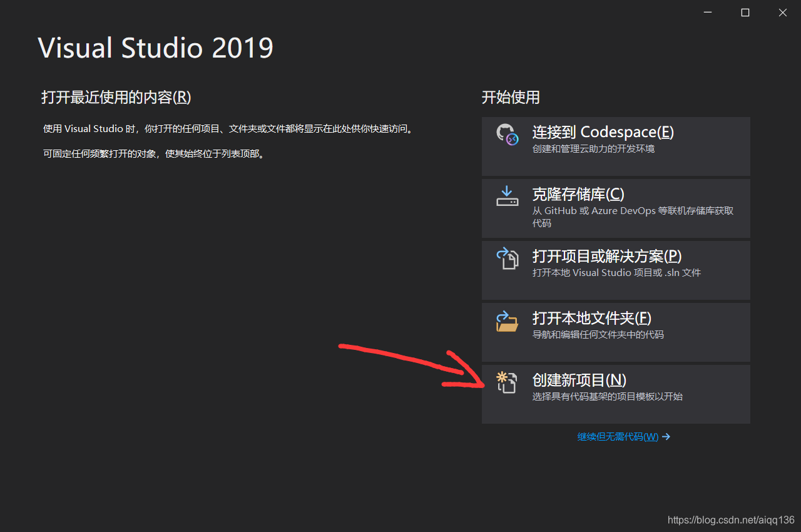Maximize the Visual Studio start window
The width and height of the screenshot is (801, 532).
745,13
